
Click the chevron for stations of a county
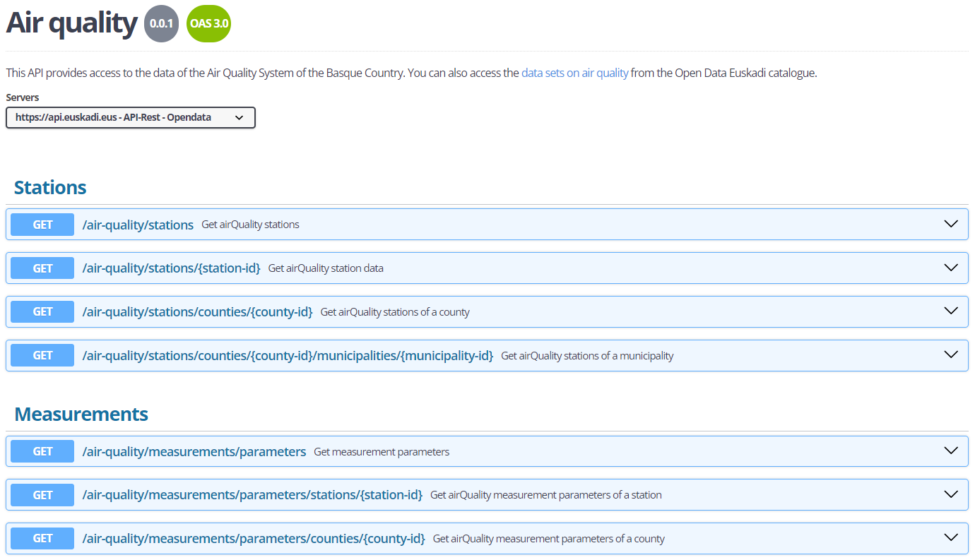coord(951,311)
